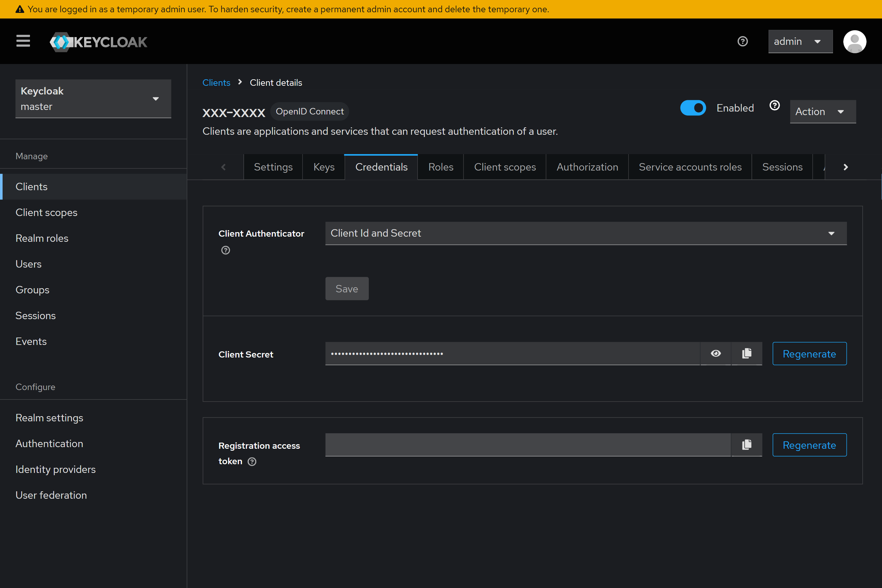This screenshot has height=588, width=882.
Task: Show the Client Secret with eye icon
Action: point(716,353)
